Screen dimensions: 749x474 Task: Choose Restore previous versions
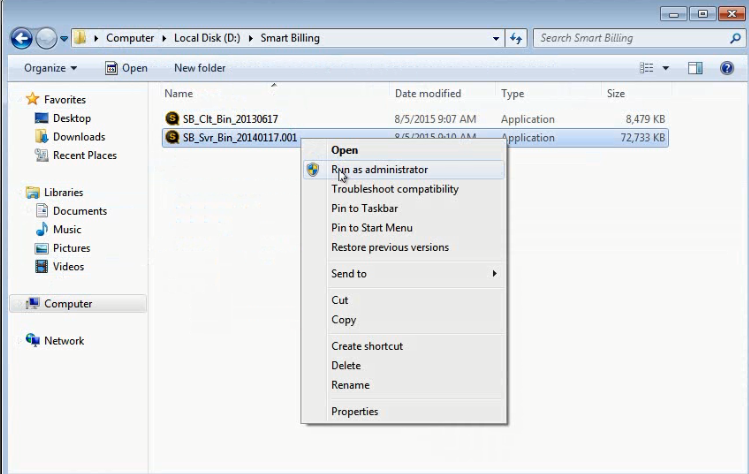(404, 248)
